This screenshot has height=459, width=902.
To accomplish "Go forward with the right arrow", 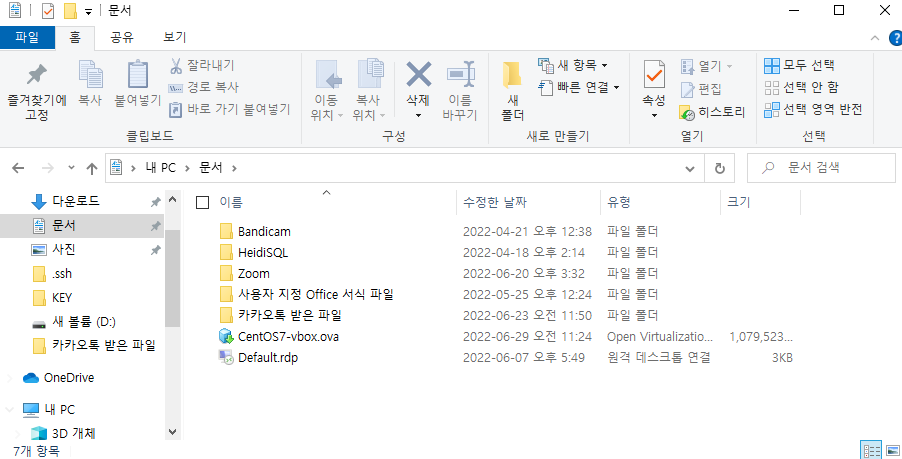I will tap(48, 168).
